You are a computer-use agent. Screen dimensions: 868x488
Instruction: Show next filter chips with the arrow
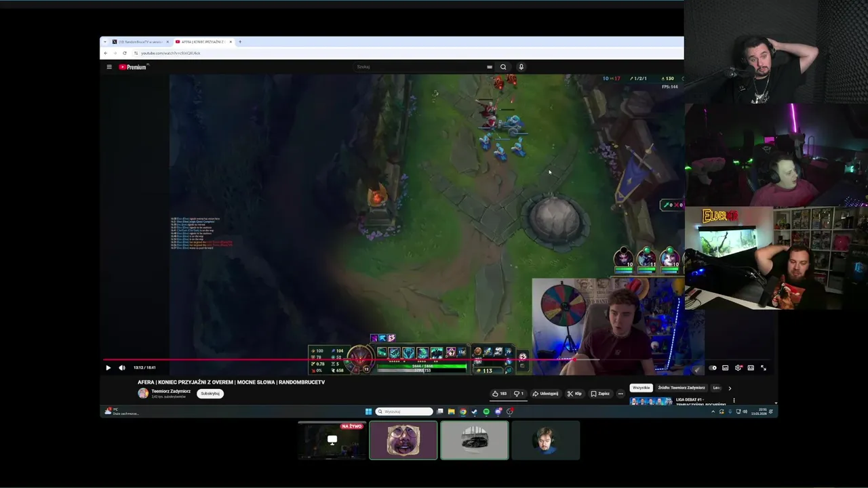click(x=730, y=388)
